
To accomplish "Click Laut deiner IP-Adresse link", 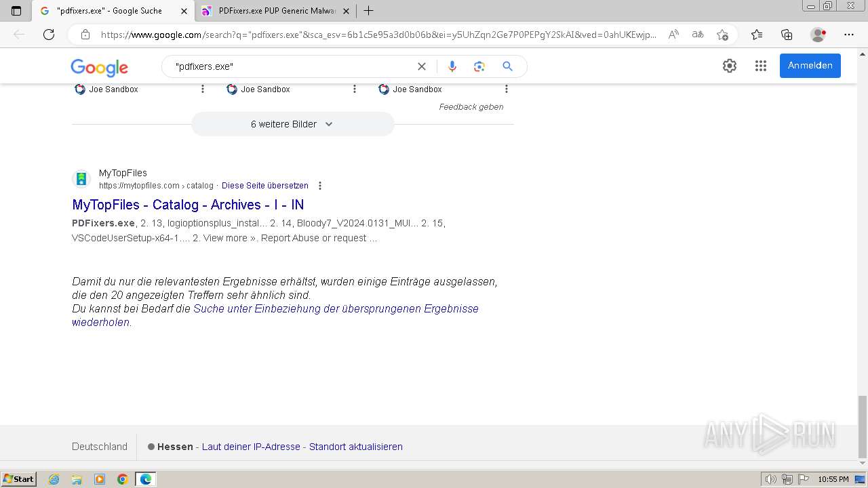I will (x=251, y=447).
